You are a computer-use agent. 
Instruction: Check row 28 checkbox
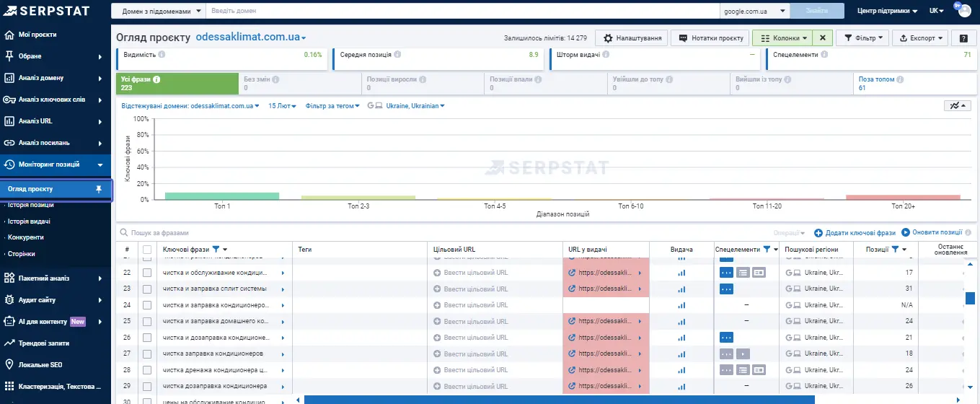click(x=148, y=370)
